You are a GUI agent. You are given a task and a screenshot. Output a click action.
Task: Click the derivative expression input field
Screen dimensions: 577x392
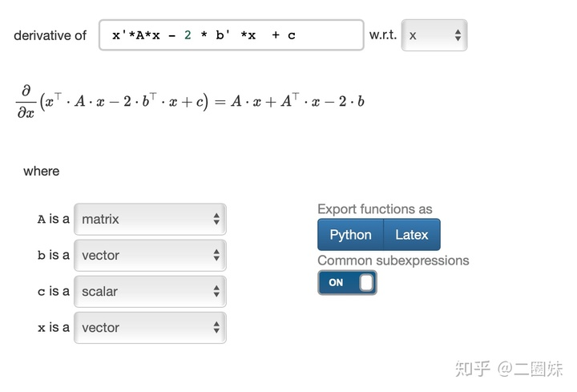[x=231, y=35]
